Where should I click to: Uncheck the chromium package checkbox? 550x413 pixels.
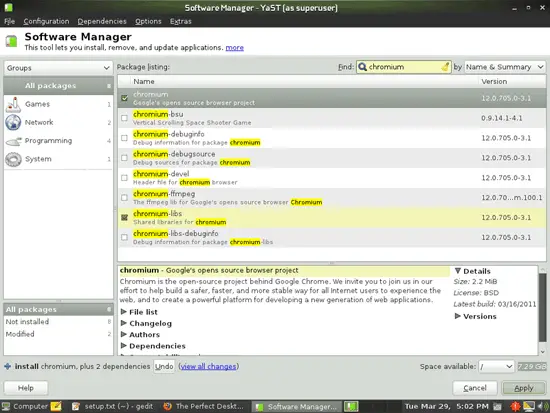[x=124, y=98]
